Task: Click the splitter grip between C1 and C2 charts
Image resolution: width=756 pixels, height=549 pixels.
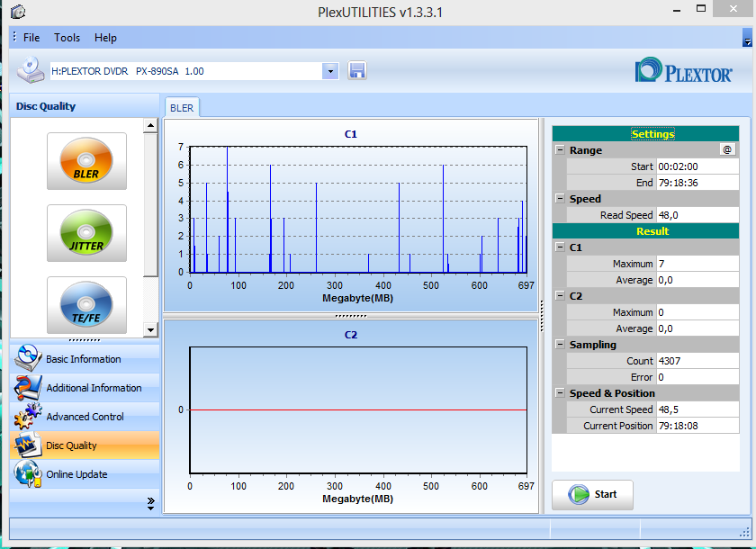Action: pos(351,316)
